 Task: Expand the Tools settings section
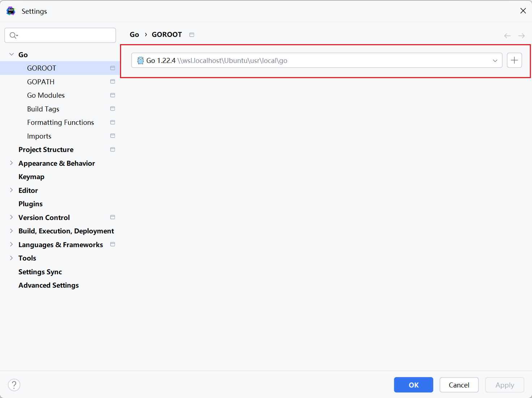(x=12, y=258)
